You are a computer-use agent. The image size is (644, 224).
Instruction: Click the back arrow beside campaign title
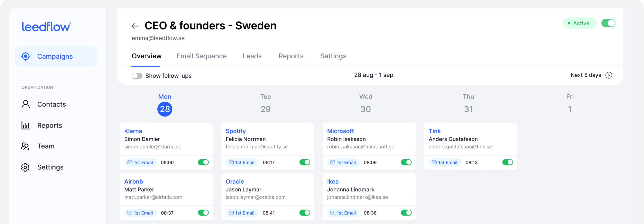pyautogui.click(x=135, y=26)
